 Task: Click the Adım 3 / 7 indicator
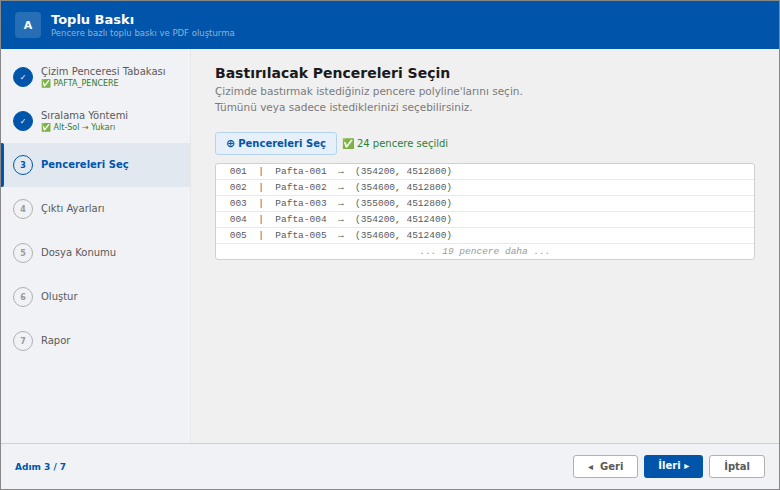(40, 467)
